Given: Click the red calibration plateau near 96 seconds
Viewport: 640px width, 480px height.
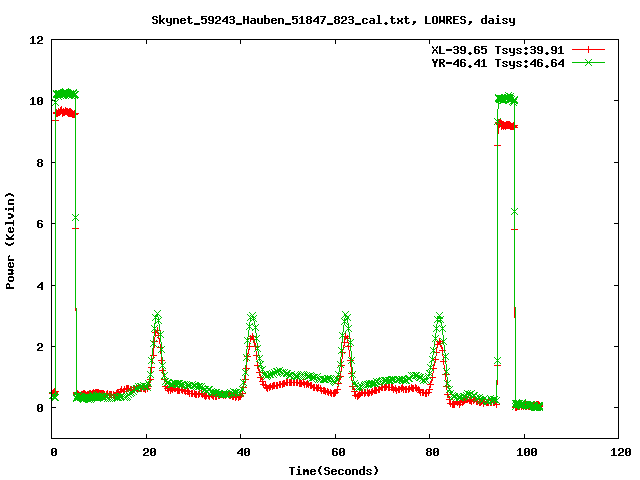Looking at the screenshot, I should [x=507, y=125].
